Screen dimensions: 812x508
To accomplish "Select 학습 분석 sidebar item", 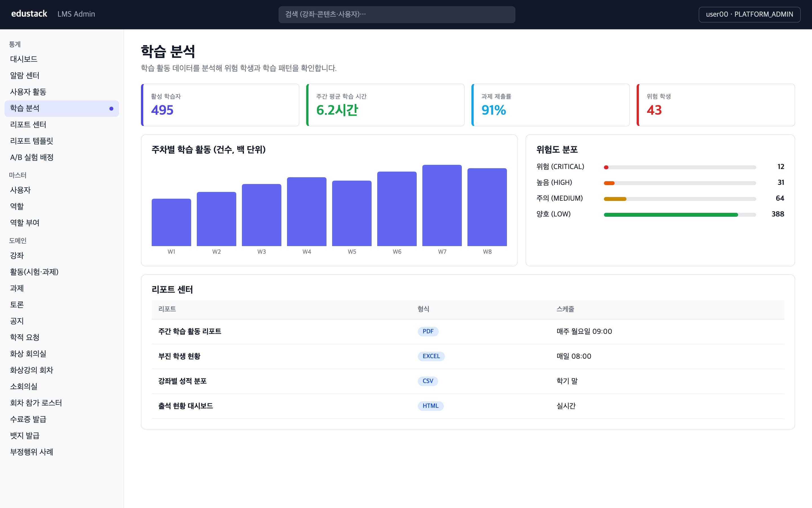I will coord(62,108).
